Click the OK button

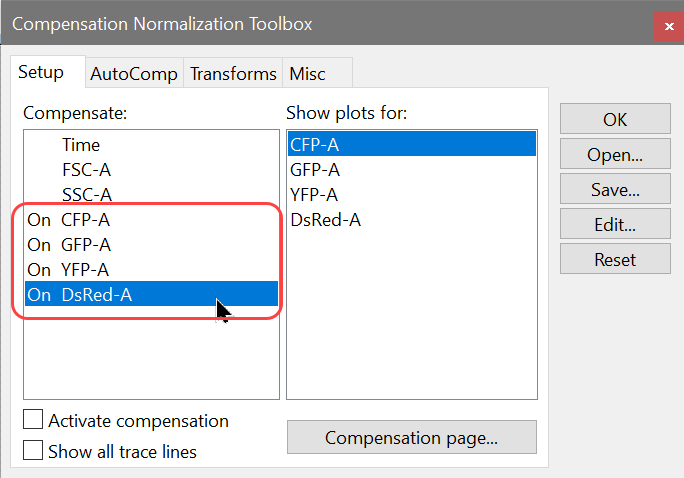tap(615, 120)
